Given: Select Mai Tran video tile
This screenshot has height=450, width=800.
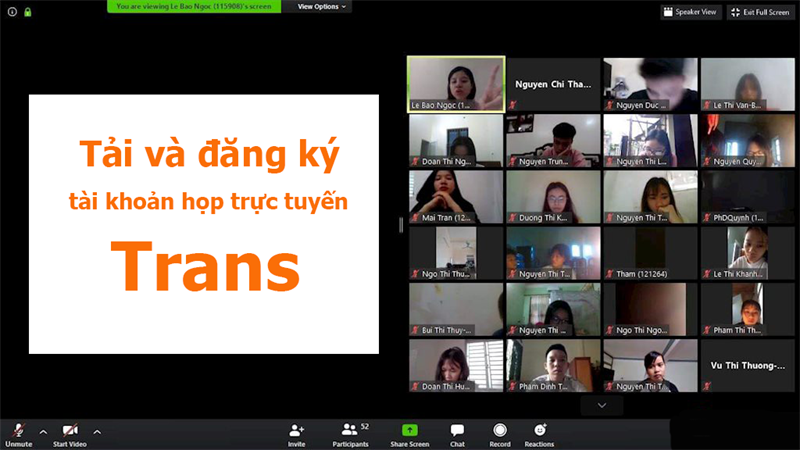Looking at the screenshot, I should 456,197.
